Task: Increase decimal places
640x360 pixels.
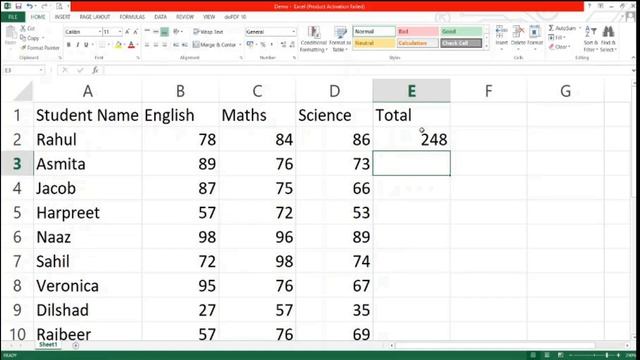Action: (284, 44)
